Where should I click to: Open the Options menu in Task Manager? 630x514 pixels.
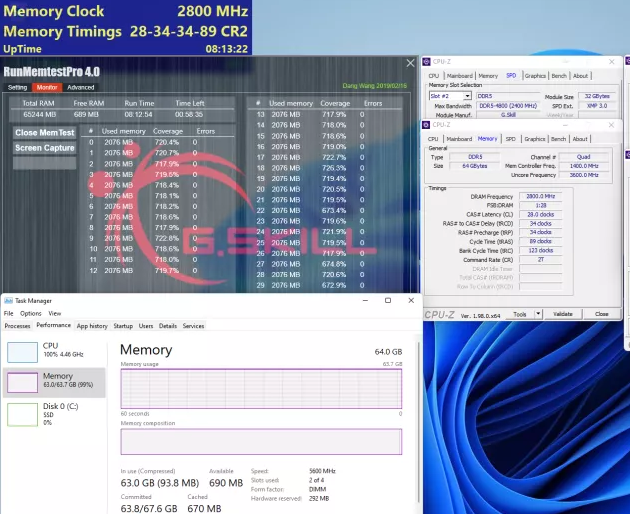click(x=31, y=313)
